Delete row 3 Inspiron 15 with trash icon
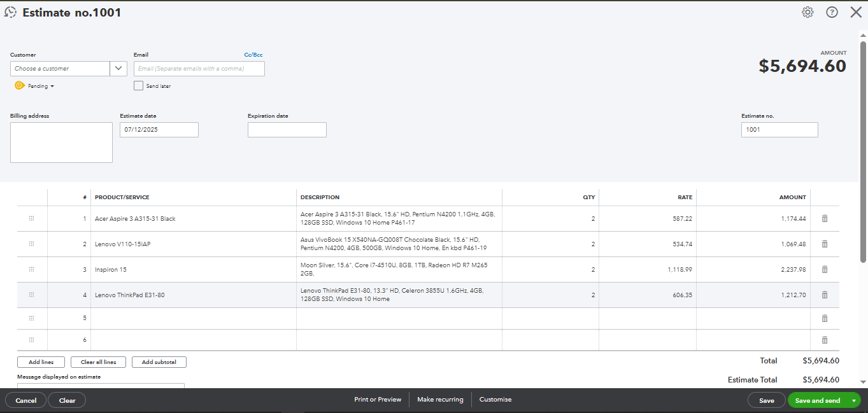The width and height of the screenshot is (868, 413). pos(825,269)
